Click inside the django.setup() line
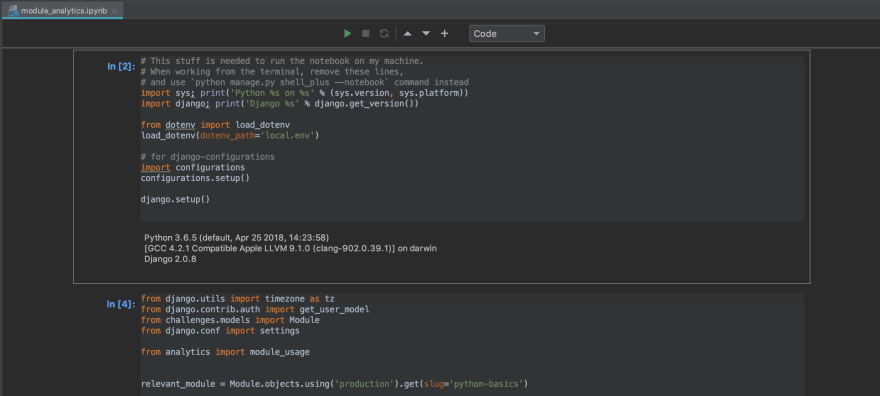The height and width of the screenshot is (396, 880). (175, 199)
